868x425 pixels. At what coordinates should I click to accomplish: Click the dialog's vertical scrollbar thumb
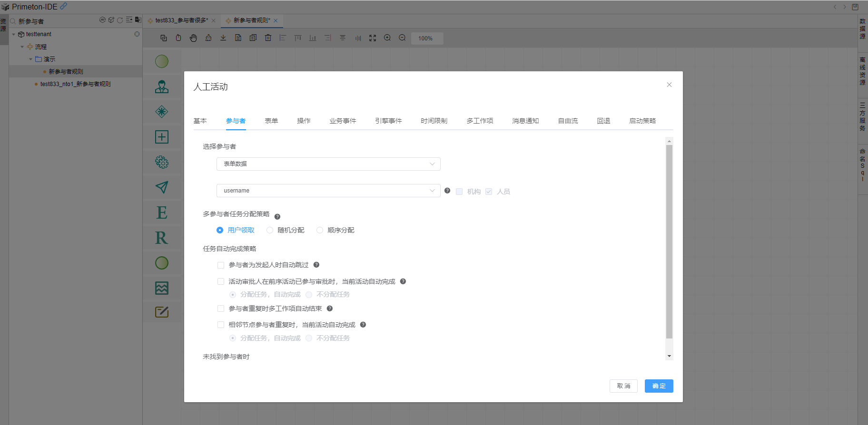click(669, 241)
